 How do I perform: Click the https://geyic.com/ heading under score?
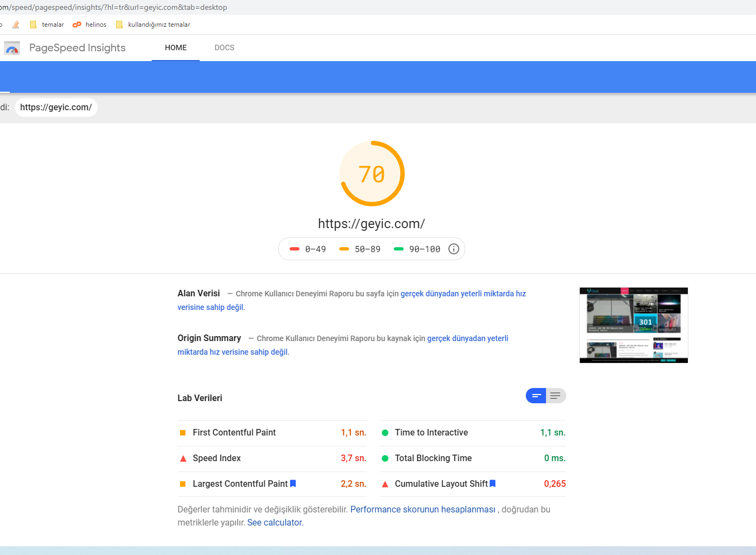pos(371,224)
